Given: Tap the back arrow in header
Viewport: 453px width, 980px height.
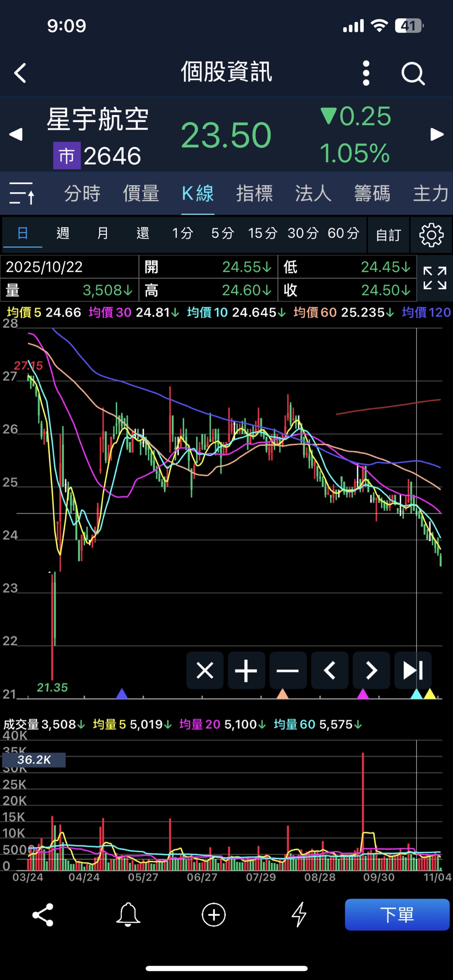Looking at the screenshot, I should click(20, 73).
